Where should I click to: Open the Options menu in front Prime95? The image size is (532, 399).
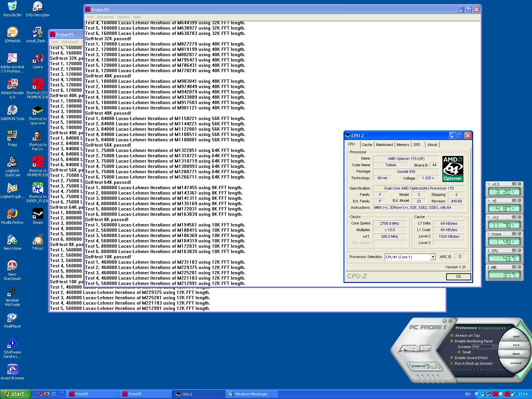pyautogui.click(x=123, y=17)
